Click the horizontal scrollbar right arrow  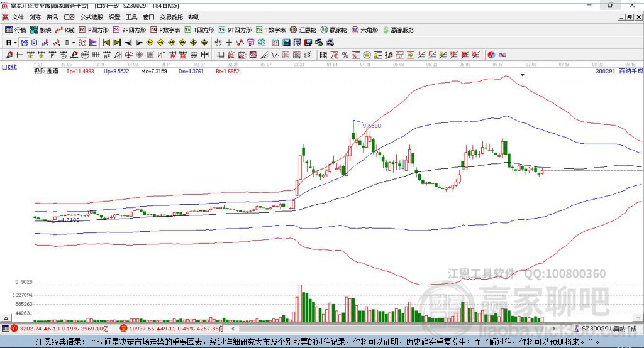[553, 329]
